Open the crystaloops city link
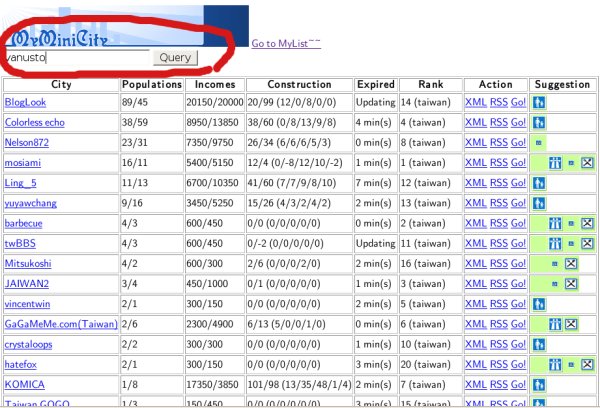This screenshot has width=600, height=408. pos(28,344)
